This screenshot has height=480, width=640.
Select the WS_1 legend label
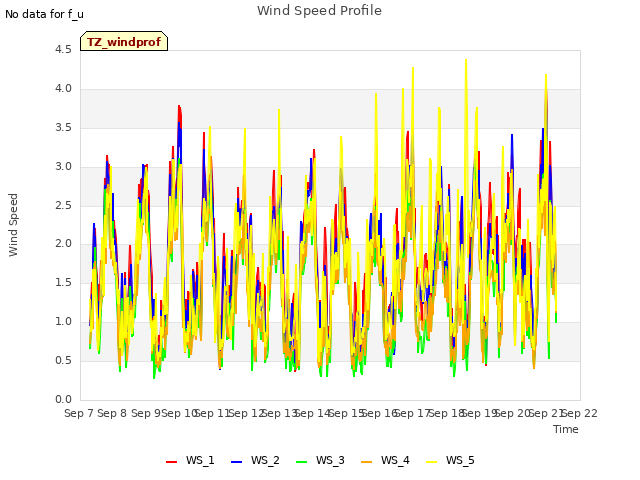[x=200, y=460]
